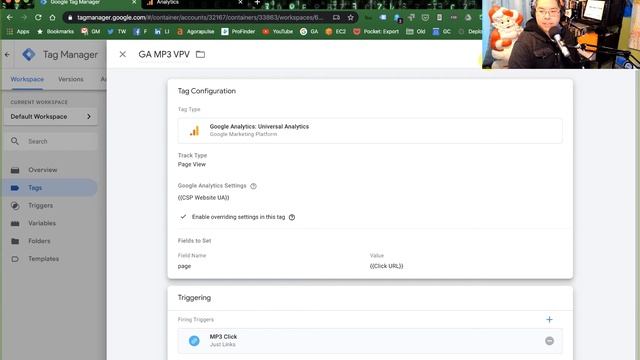Click the tagmanager.google.com address bar
Image resolution: width=640 pixels, height=360 pixels.
(x=200, y=18)
